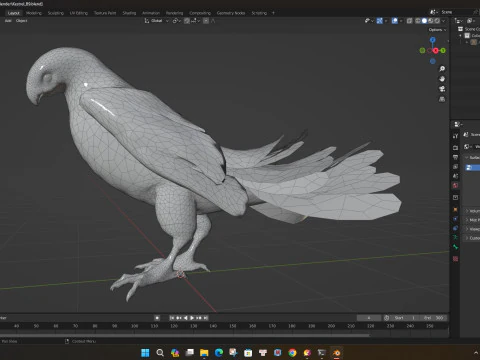Screen dimensions: 480x360
Task: Open Google Chrome from the taskbar
Action: tap(292, 353)
